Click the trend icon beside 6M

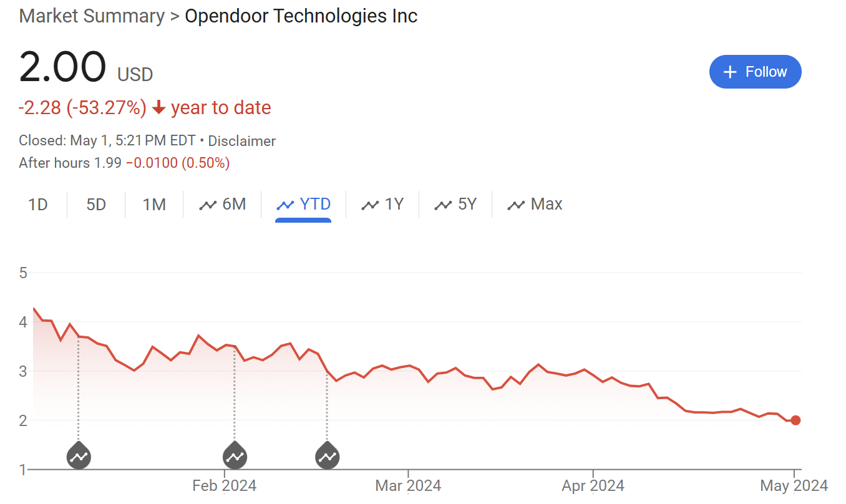tap(207, 205)
